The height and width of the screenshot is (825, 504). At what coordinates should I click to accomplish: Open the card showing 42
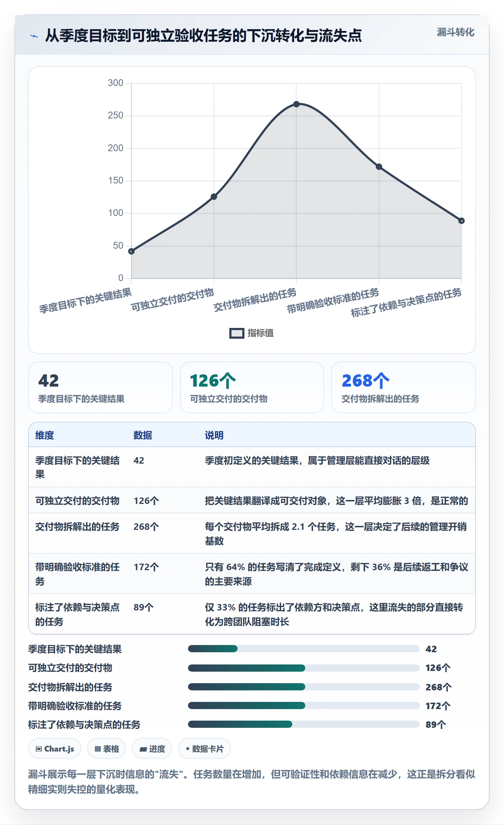point(100,387)
